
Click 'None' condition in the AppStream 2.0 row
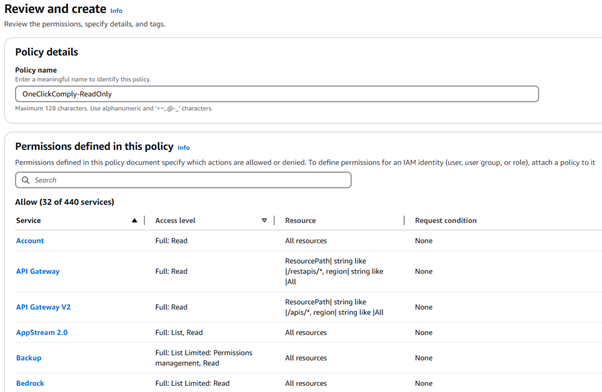tap(423, 332)
